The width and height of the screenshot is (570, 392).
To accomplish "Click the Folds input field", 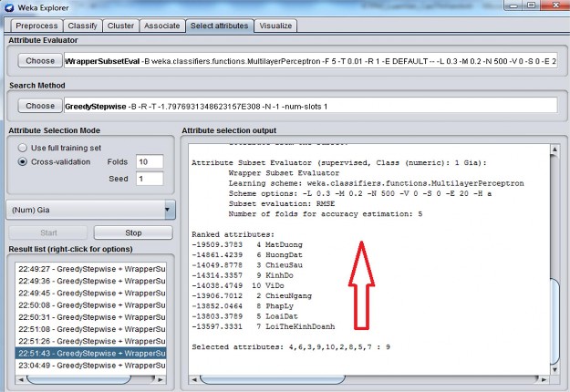I will tap(149, 162).
